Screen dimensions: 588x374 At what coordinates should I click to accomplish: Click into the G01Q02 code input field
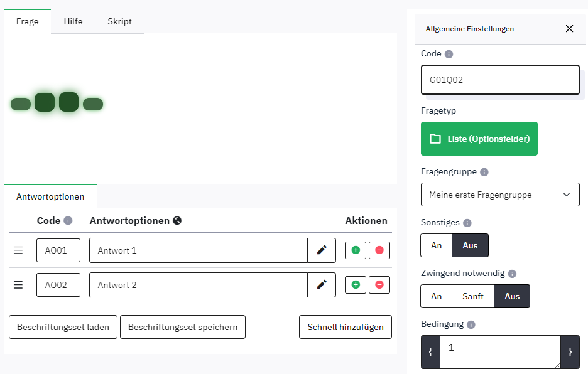pos(500,80)
